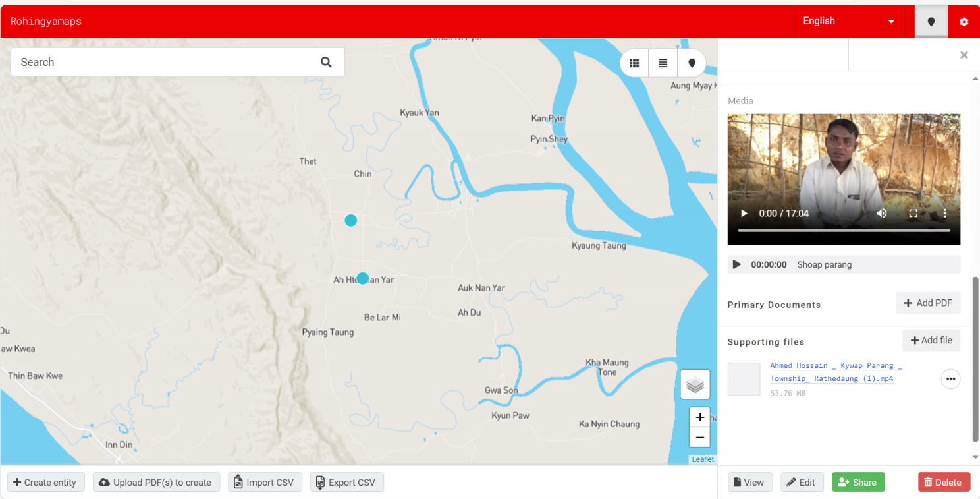Click Export CSV button

point(347,483)
